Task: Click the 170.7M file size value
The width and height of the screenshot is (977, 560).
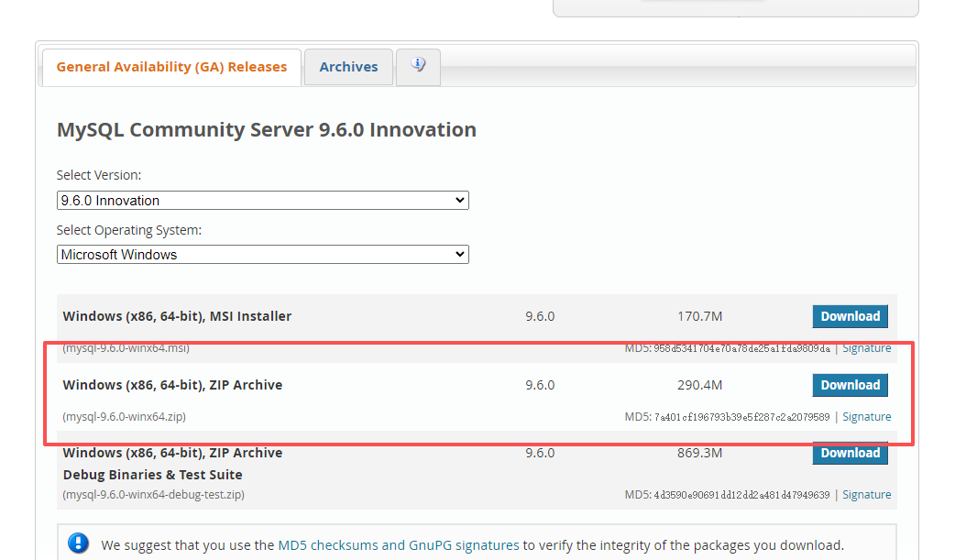Action: [699, 316]
